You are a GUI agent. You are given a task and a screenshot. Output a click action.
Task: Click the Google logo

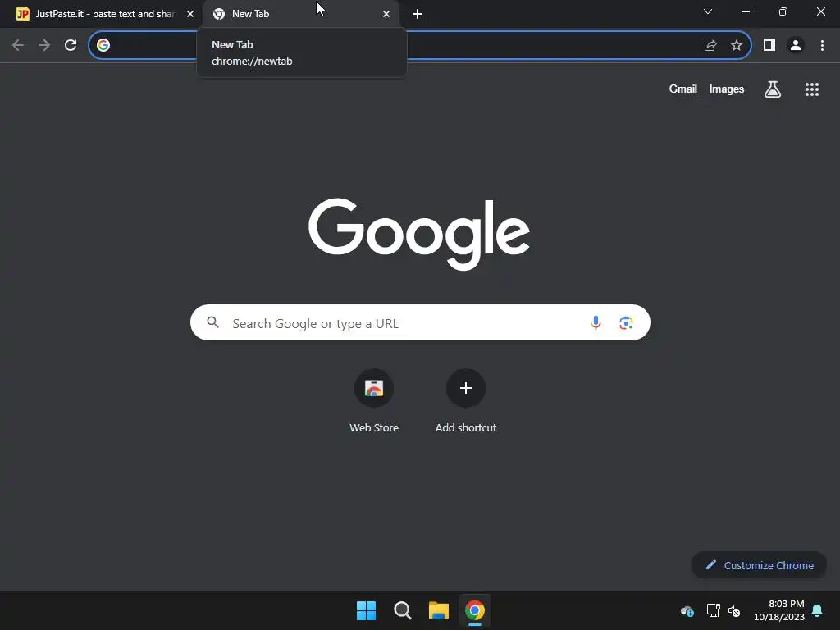[419, 234]
